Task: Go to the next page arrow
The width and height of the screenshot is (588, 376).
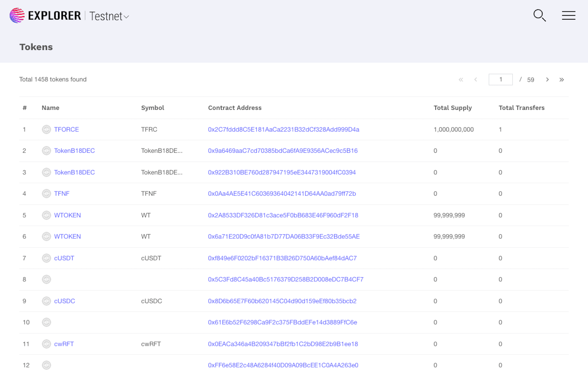Action: [547, 80]
